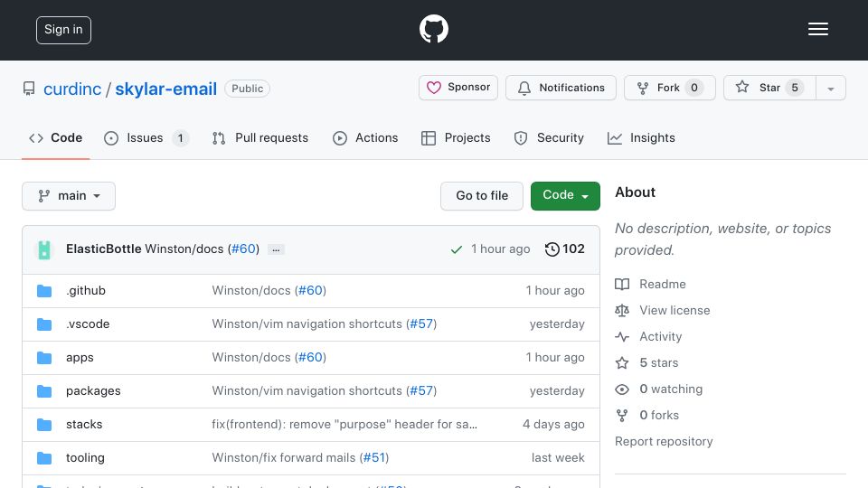Open the .vscode folder
868x488 pixels.
coord(88,324)
